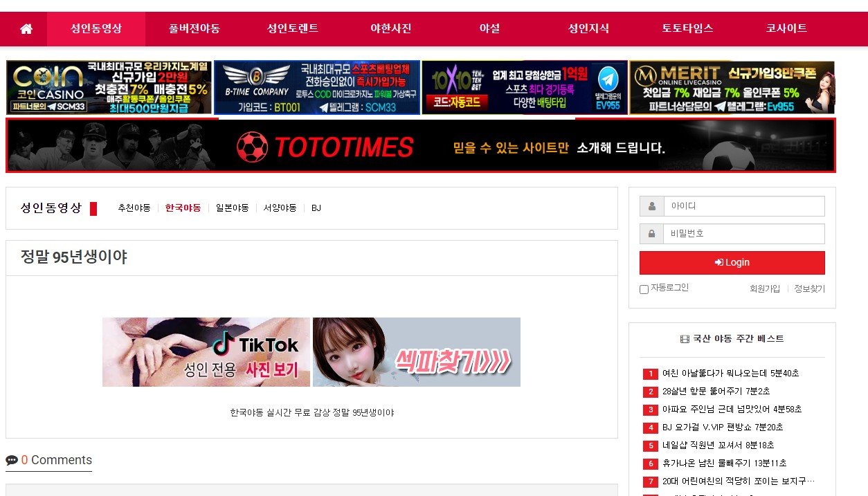Image resolution: width=868 pixels, height=496 pixels.
Task: Open the TikTok 사진 보기 banner
Action: (x=206, y=352)
